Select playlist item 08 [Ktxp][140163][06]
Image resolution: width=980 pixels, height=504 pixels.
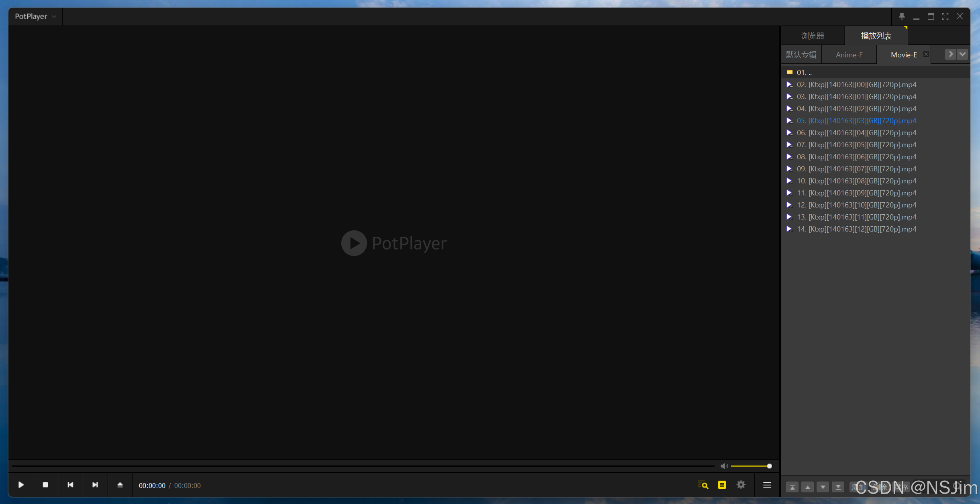tap(856, 157)
